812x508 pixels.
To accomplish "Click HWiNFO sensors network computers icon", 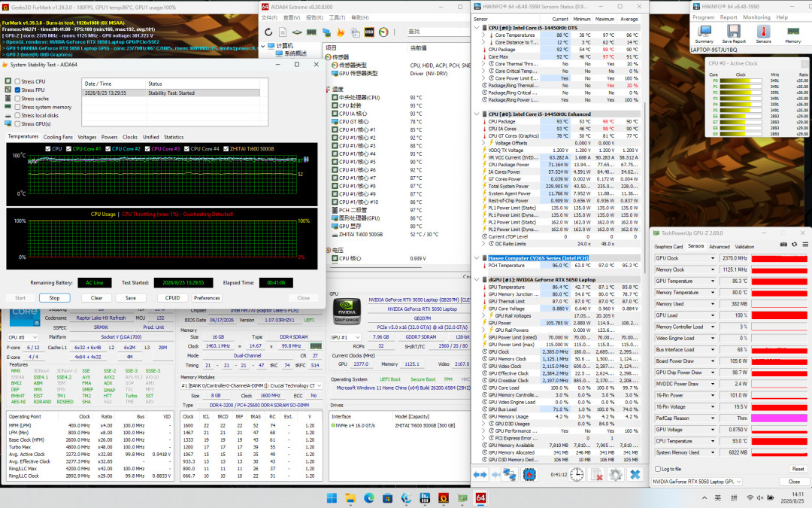I will [x=510, y=474].
